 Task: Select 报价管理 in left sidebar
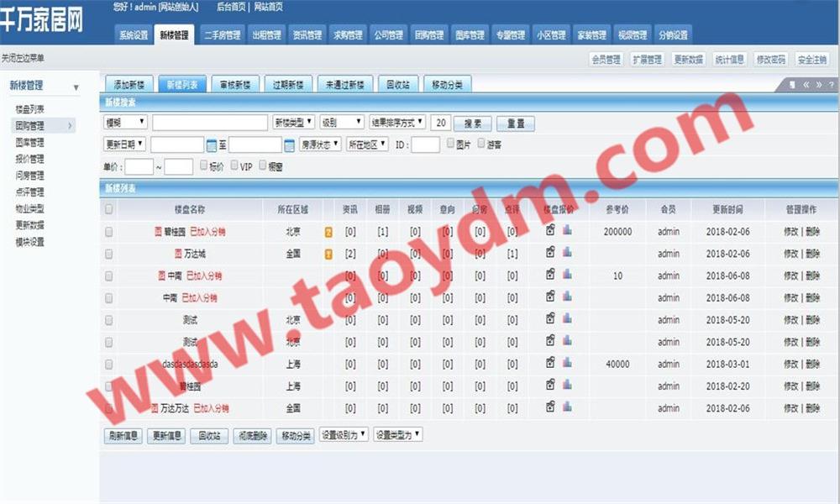[x=30, y=159]
